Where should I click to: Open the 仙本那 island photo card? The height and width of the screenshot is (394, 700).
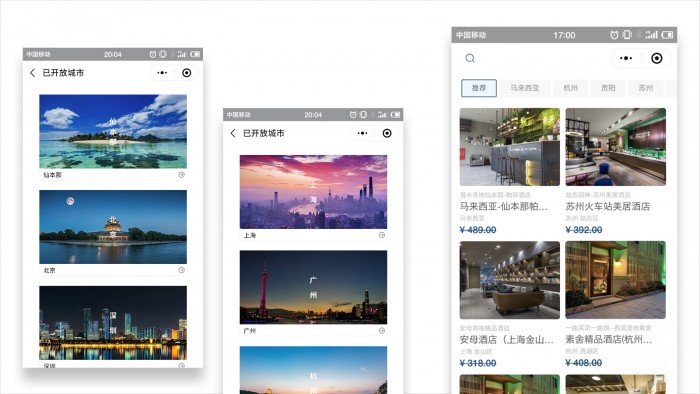(x=113, y=131)
